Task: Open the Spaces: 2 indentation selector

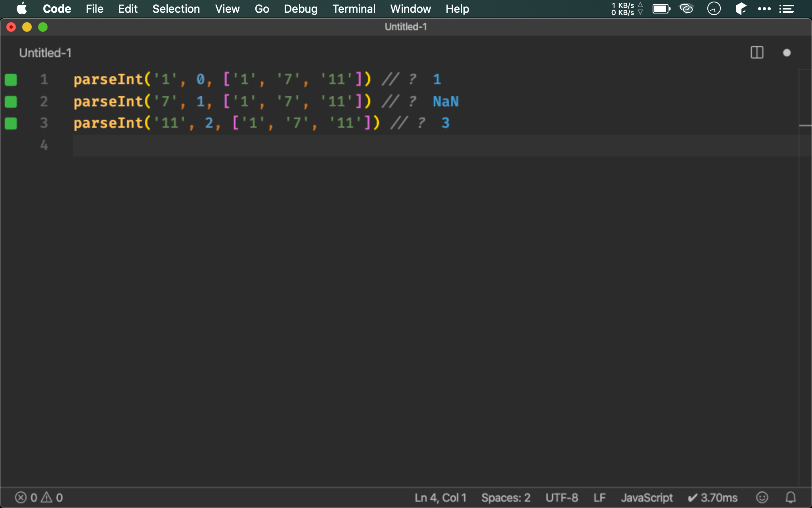Action: click(506, 497)
